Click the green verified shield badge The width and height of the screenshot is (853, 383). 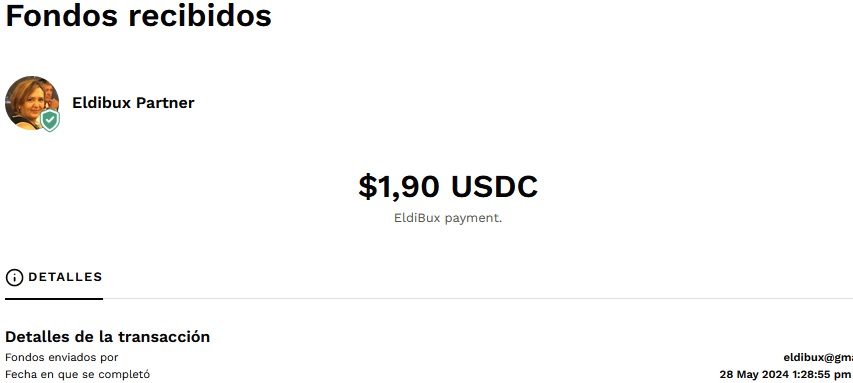point(50,120)
